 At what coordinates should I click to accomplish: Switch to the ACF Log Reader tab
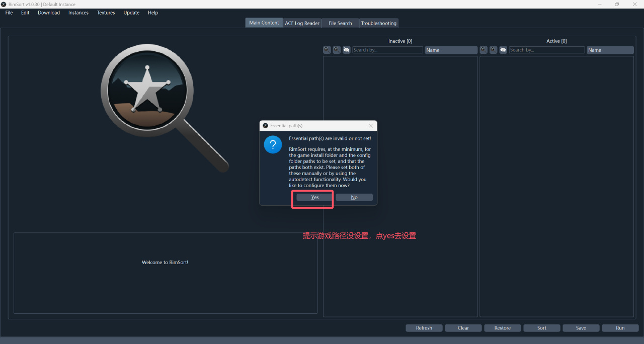tap(302, 23)
